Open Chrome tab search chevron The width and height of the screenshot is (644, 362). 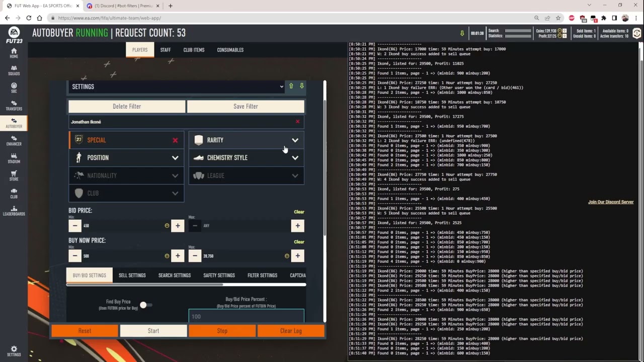pyautogui.click(x=589, y=6)
